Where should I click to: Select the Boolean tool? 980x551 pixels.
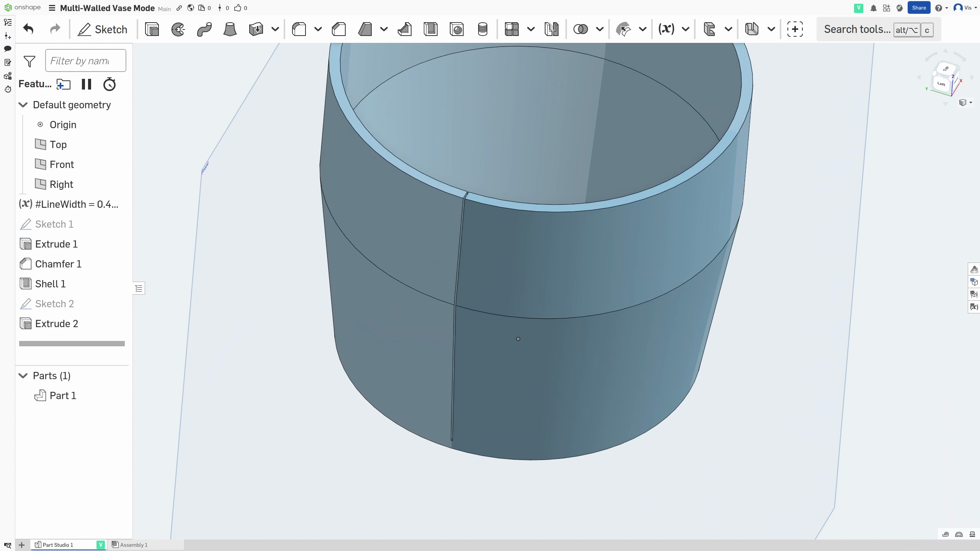(581, 29)
